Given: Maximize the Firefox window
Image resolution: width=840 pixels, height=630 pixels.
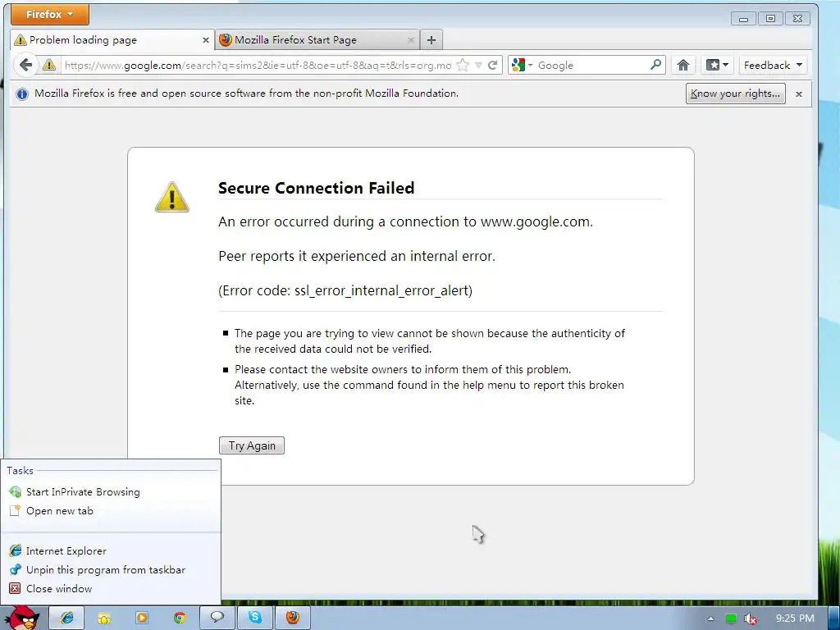Looking at the screenshot, I should tap(770, 19).
